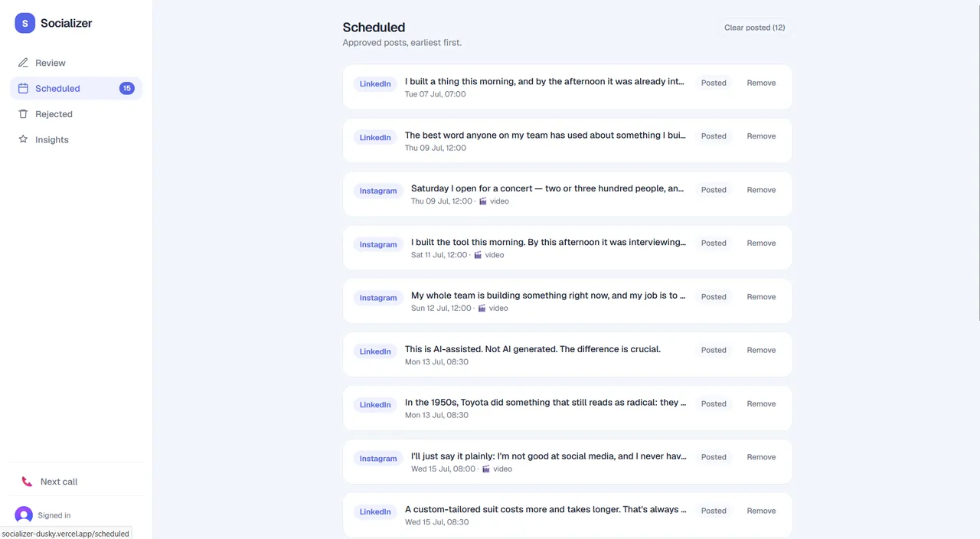Click Instagram tag on 'My whole team' post
980x539 pixels.
pos(378,298)
